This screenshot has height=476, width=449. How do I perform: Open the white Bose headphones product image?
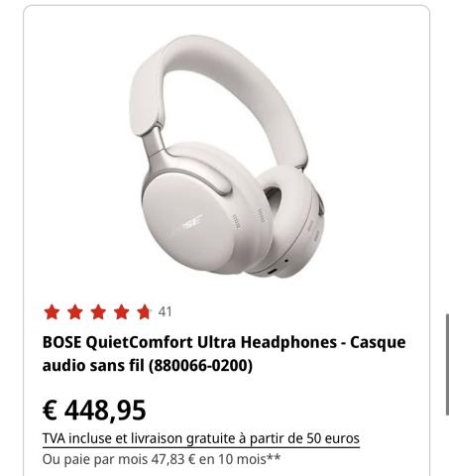coord(227,156)
